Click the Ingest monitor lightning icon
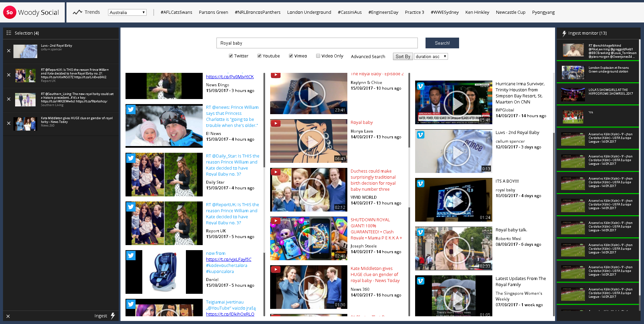The image size is (644, 324). click(564, 33)
